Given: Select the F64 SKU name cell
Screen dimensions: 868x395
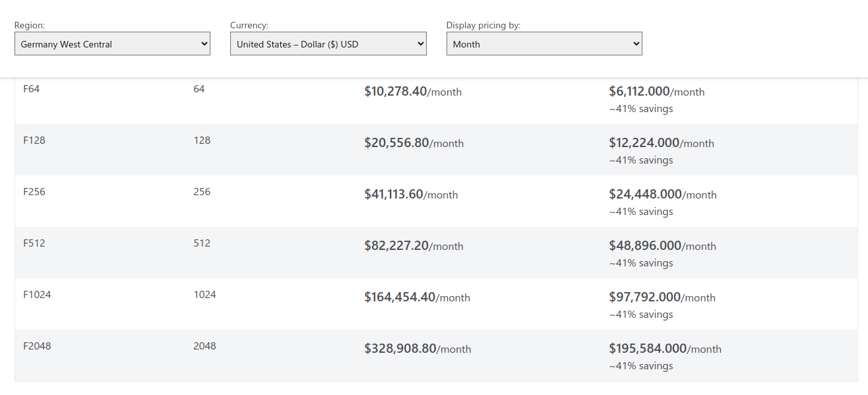Looking at the screenshot, I should [x=32, y=89].
